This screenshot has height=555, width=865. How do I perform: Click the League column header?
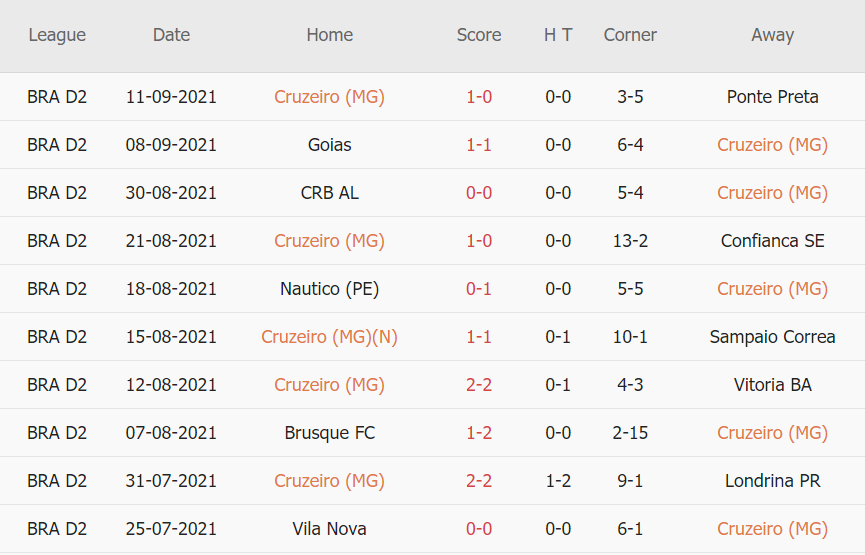tap(57, 35)
